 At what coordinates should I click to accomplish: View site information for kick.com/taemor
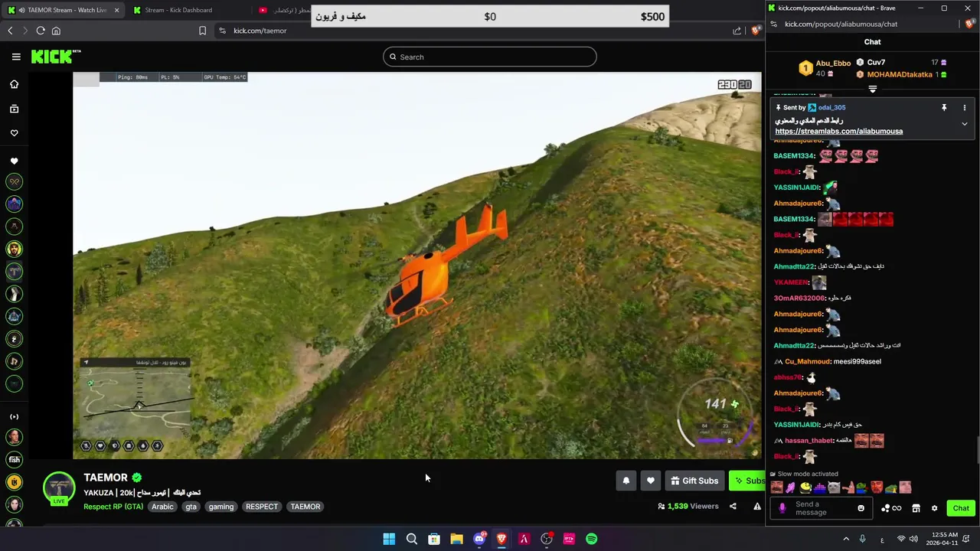pos(222,31)
